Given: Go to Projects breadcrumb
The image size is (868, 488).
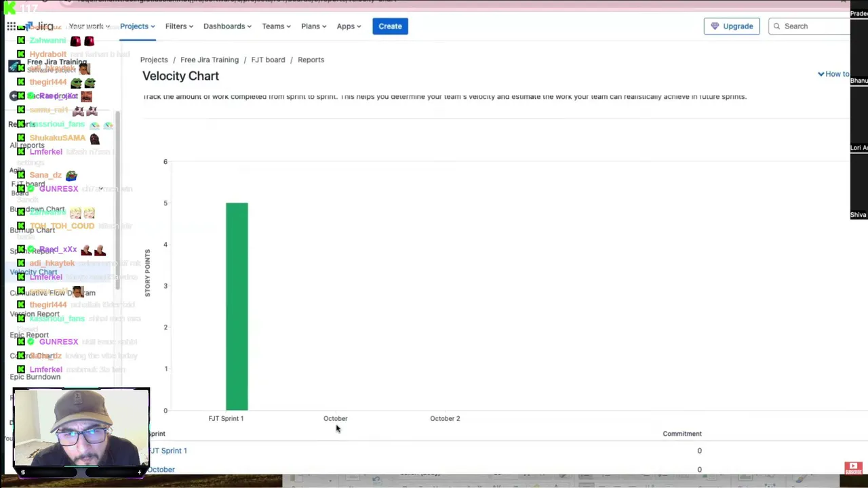Looking at the screenshot, I should (x=154, y=60).
